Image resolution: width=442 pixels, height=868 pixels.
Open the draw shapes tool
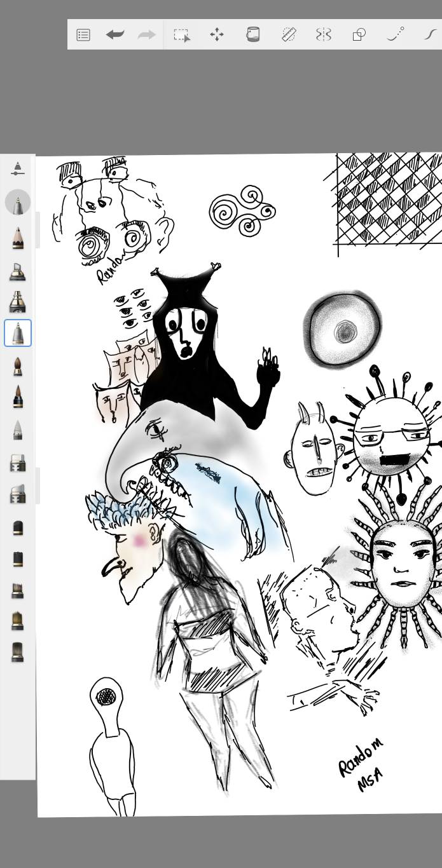tap(359, 34)
